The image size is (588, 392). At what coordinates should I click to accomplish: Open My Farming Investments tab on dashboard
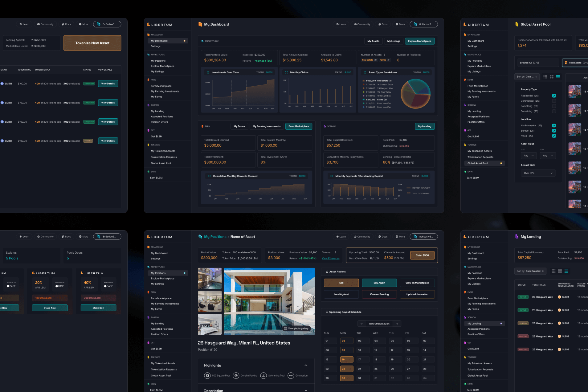tap(267, 126)
